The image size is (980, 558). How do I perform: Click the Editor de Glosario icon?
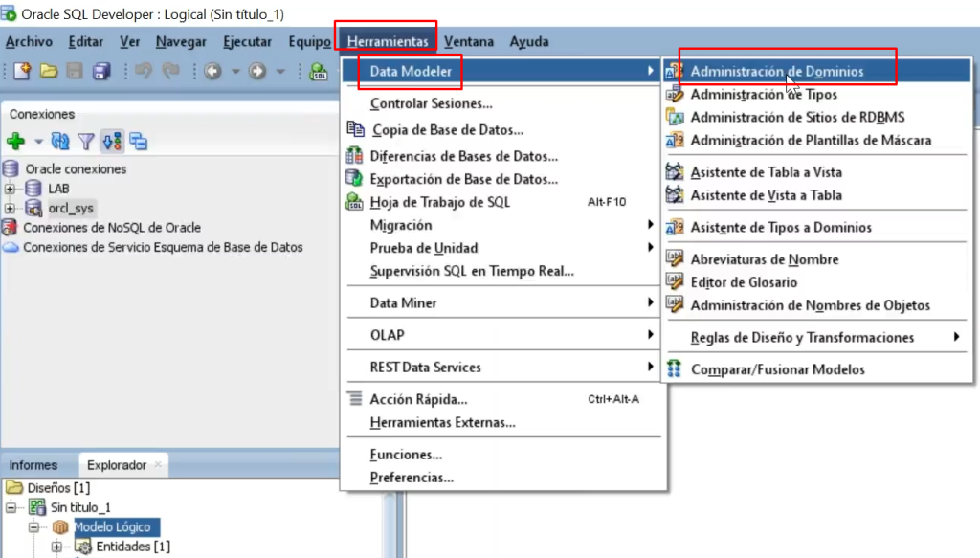point(675,281)
